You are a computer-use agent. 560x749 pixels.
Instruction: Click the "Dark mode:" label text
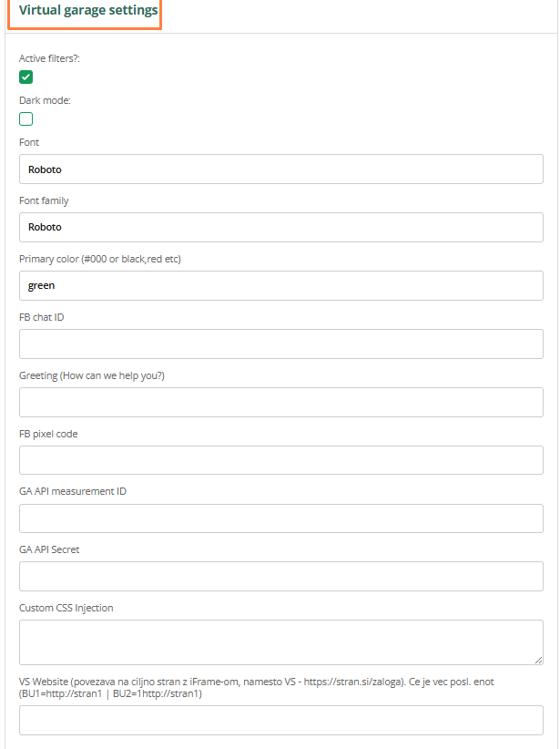tap(45, 100)
